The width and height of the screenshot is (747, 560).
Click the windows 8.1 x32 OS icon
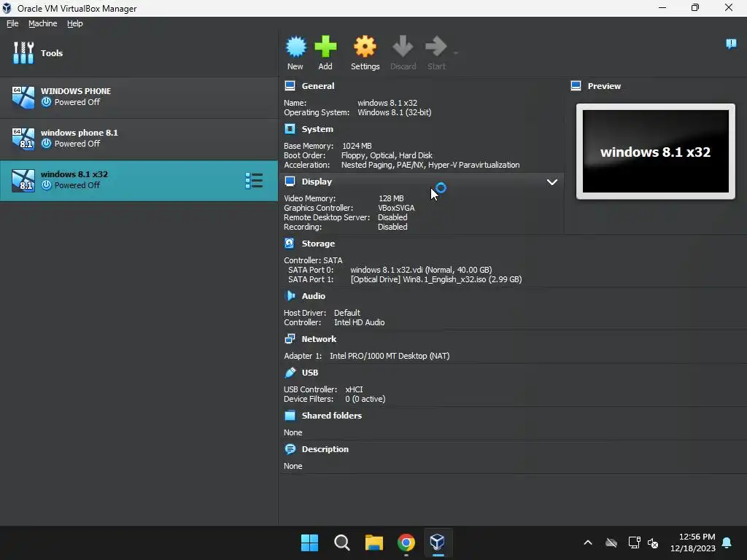(23, 181)
